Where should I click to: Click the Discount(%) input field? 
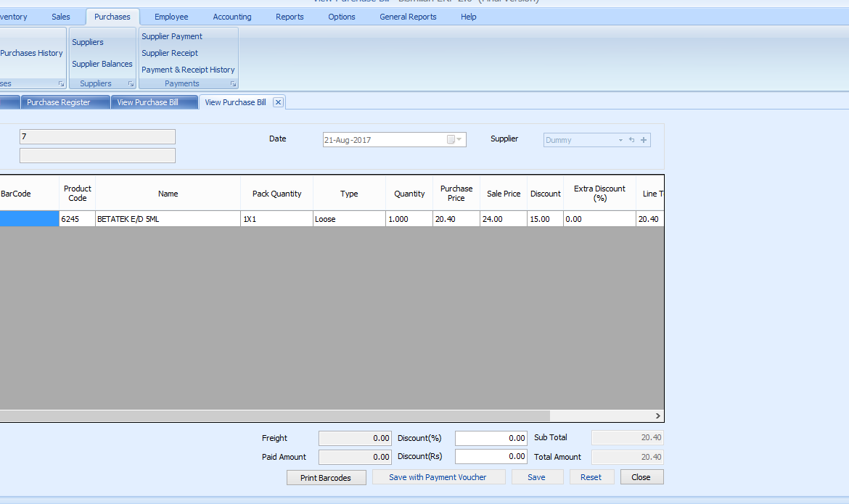click(x=492, y=438)
